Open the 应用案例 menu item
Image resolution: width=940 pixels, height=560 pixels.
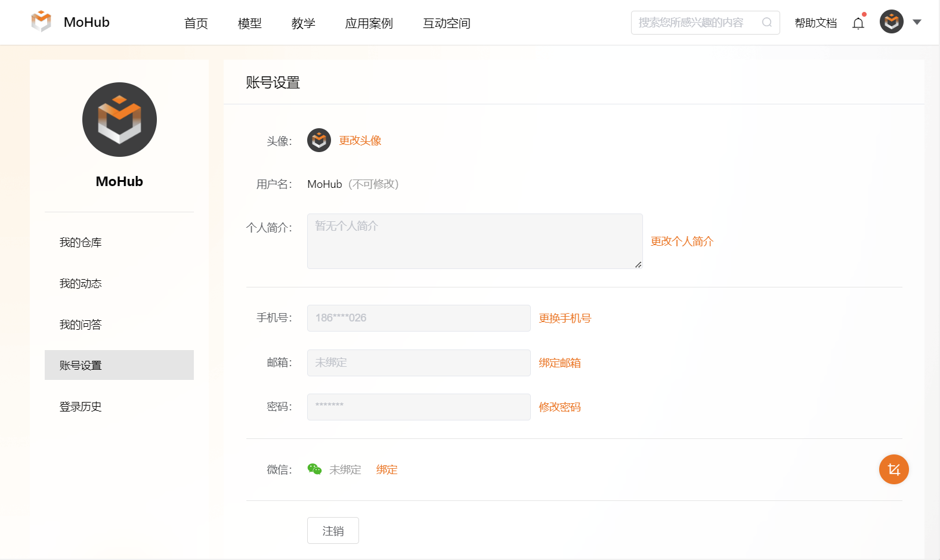coord(369,23)
